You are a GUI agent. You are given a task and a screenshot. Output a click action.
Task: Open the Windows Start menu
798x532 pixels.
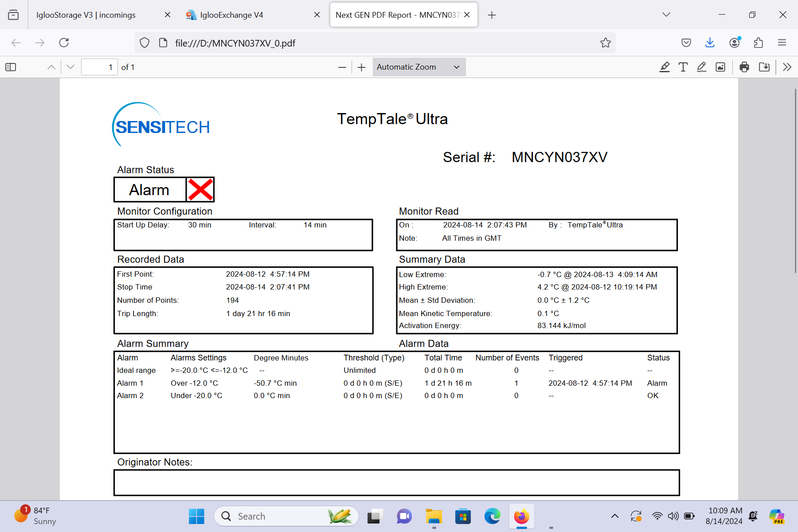point(196,516)
